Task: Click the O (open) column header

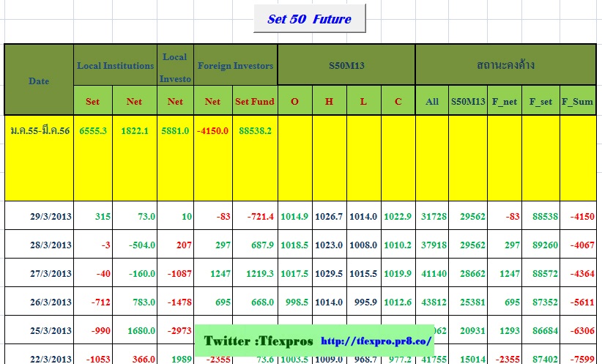Action: click(294, 102)
